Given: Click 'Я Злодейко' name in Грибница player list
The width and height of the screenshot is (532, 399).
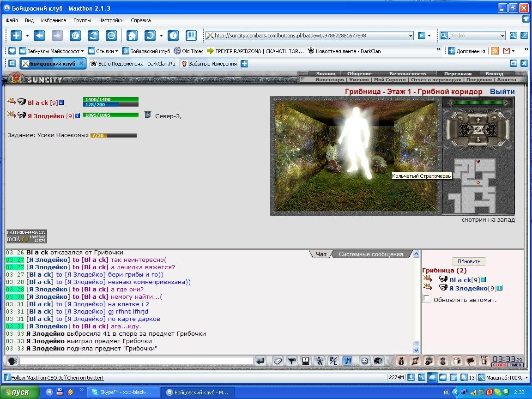Looking at the screenshot, I should pos(468,288).
